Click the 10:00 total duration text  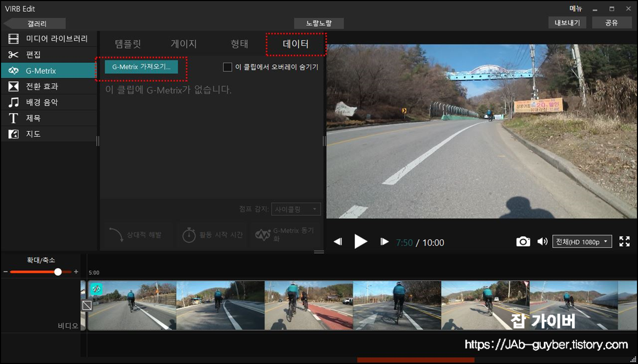tap(433, 242)
